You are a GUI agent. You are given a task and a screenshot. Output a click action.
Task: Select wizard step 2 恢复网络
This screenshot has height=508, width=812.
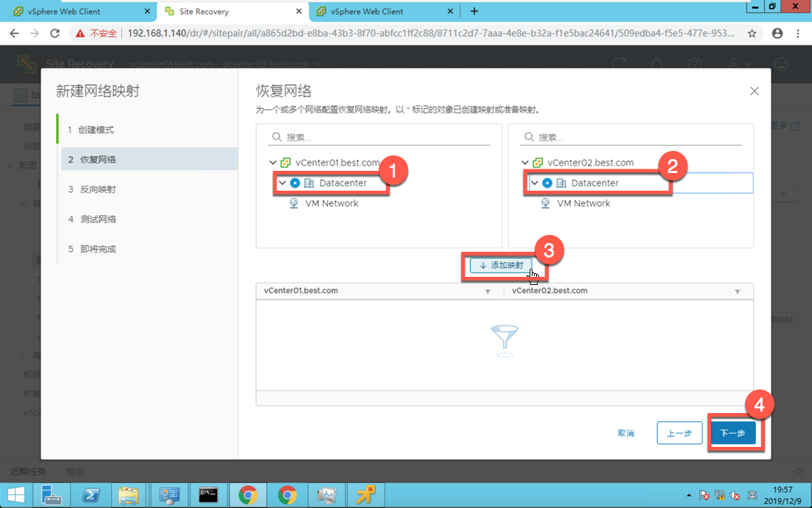(149, 159)
